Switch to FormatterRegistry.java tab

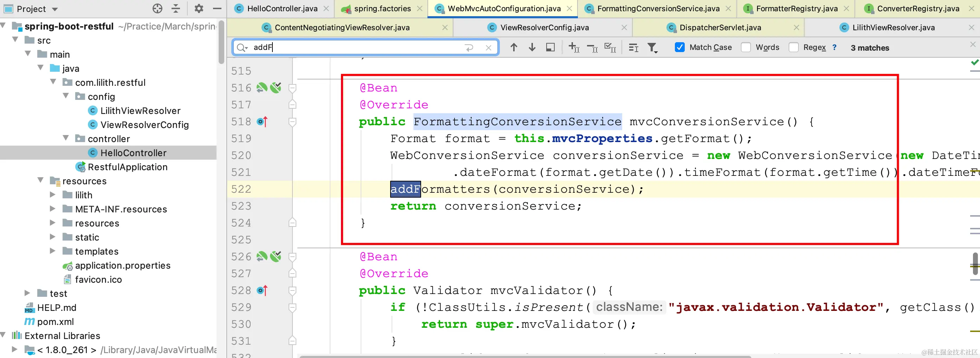click(797, 8)
